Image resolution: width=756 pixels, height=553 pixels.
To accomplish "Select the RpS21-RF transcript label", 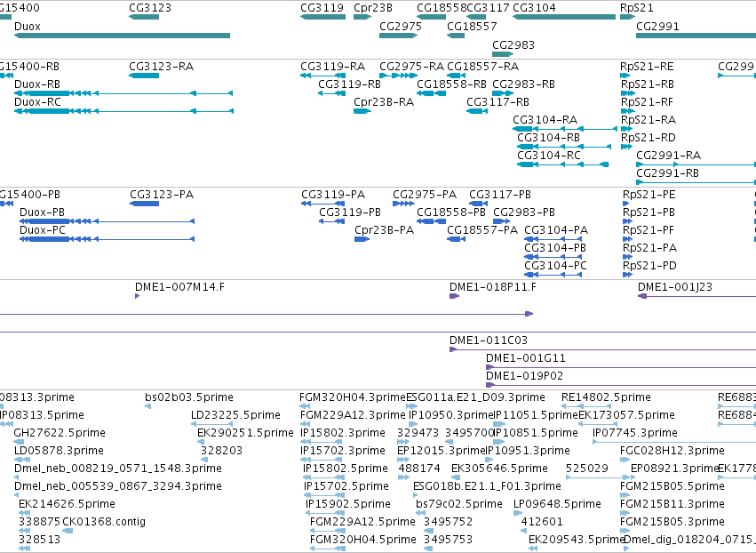I will (x=647, y=102).
